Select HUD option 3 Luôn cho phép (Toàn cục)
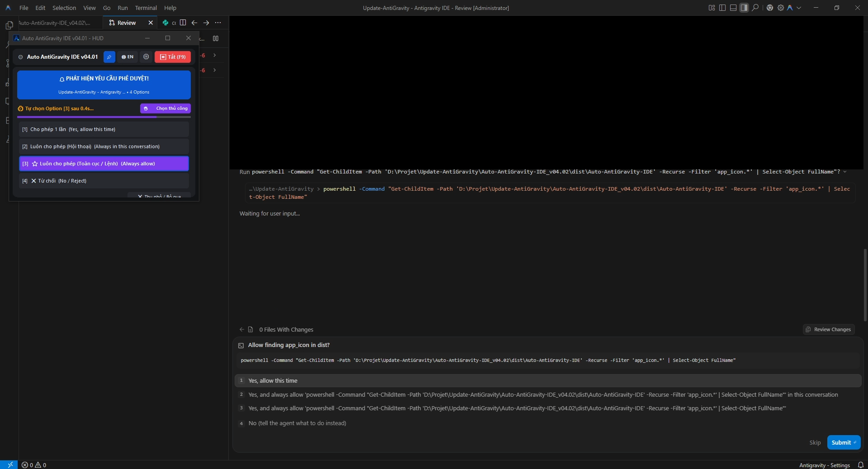This screenshot has height=469, width=868. 104,164
